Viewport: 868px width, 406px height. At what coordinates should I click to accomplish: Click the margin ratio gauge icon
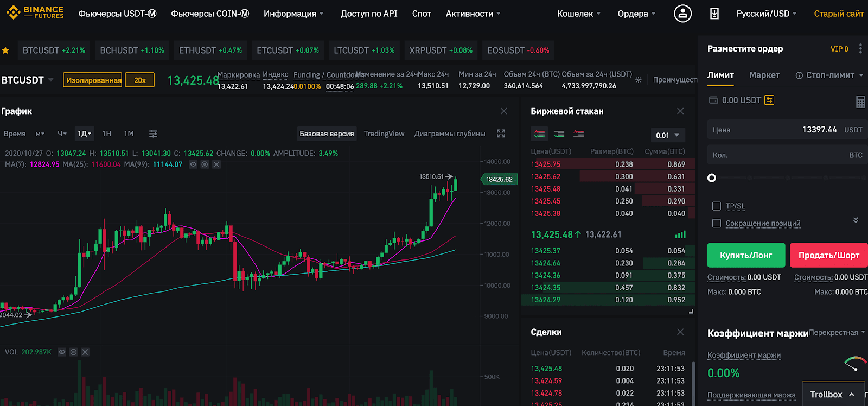click(855, 363)
